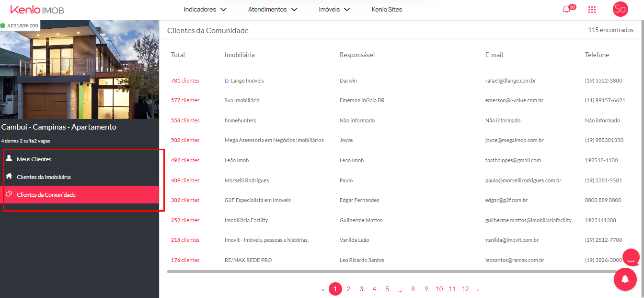Click the community icon beside Clientes da Comunidade
The height and width of the screenshot is (298, 644).
[9, 194]
